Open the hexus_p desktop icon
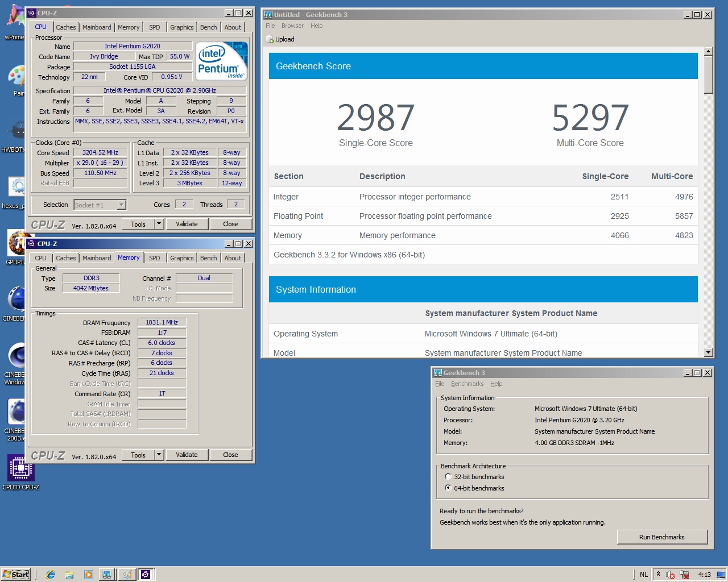Screen dimensions: 728x582 (x=14, y=192)
